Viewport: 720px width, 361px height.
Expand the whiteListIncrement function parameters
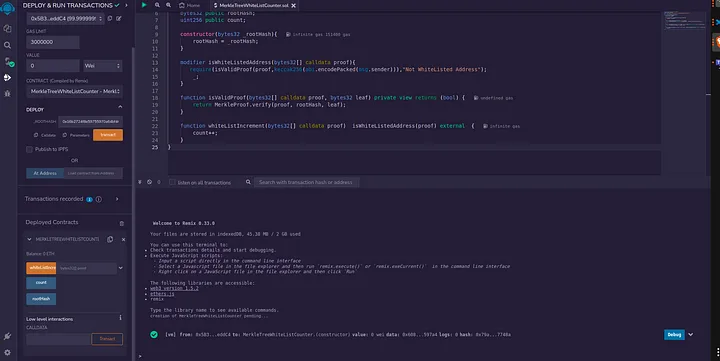[x=121, y=268]
